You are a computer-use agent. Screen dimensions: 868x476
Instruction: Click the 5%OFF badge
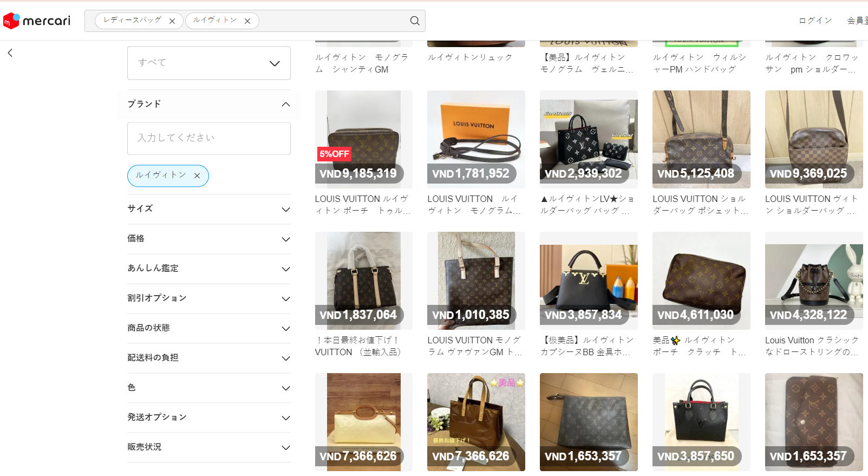(334, 154)
